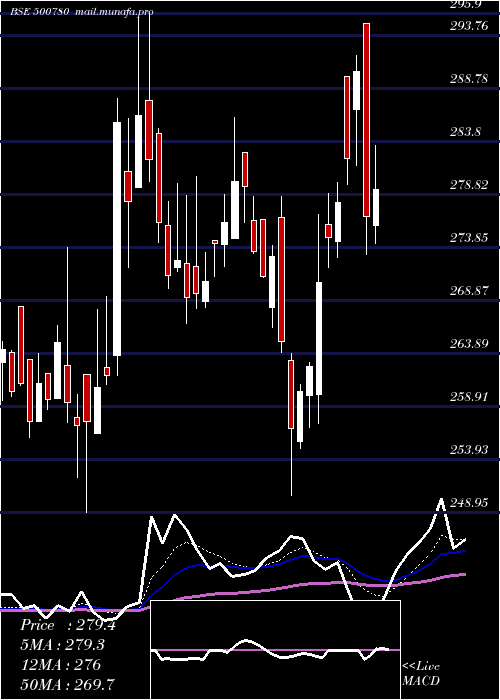Click the 258.91 price axis label

pos(469,396)
